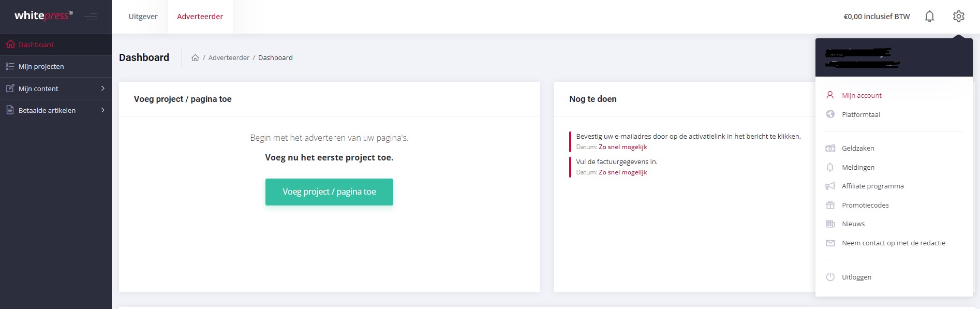Click the Dashboard breadcrumb text
This screenshot has height=309, width=980.
pos(275,57)
